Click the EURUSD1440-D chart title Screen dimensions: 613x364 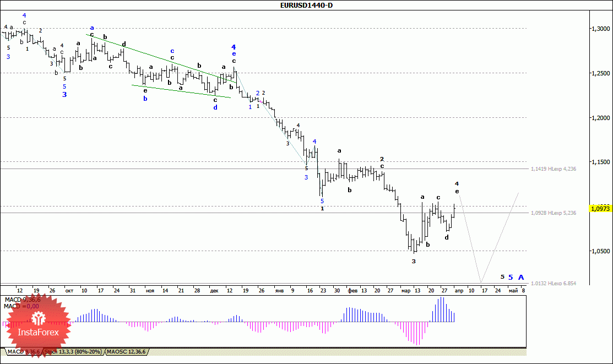(306, 5)
